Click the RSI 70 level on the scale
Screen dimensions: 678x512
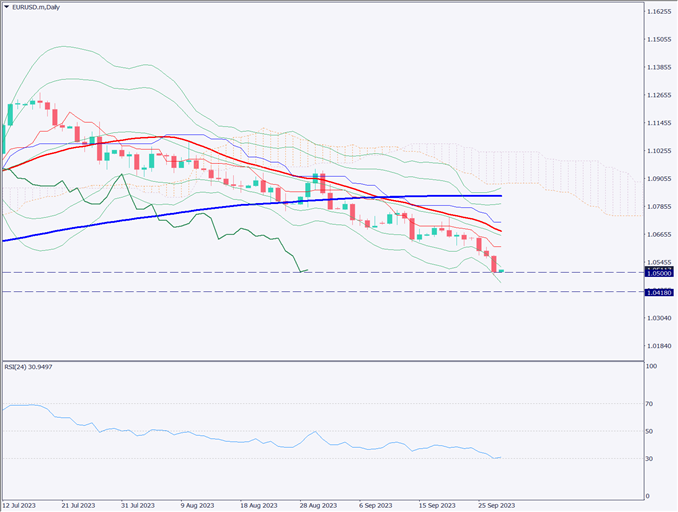click(652, 404)
